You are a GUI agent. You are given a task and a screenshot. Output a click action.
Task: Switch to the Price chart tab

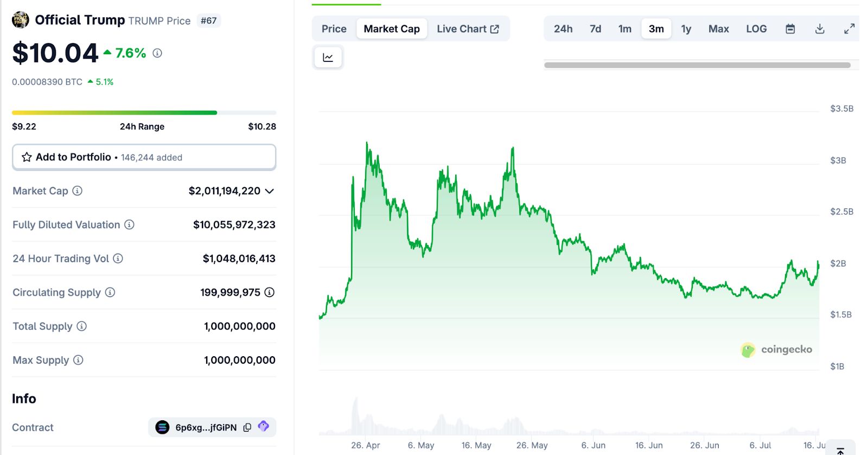coord(334,29)
